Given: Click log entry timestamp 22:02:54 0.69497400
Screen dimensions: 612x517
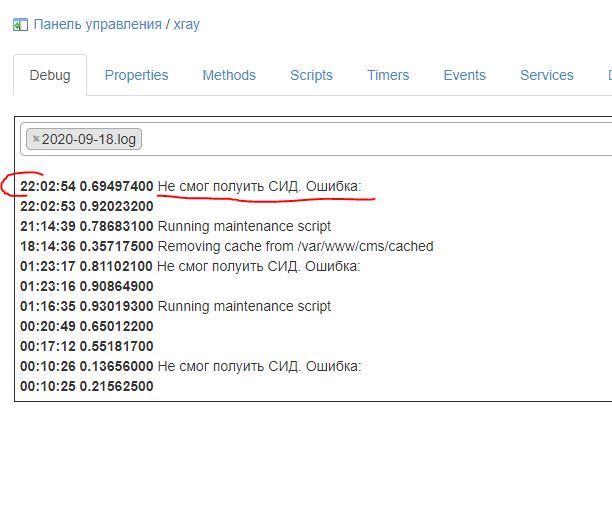Looking at the screenshot, I should 87,186.
